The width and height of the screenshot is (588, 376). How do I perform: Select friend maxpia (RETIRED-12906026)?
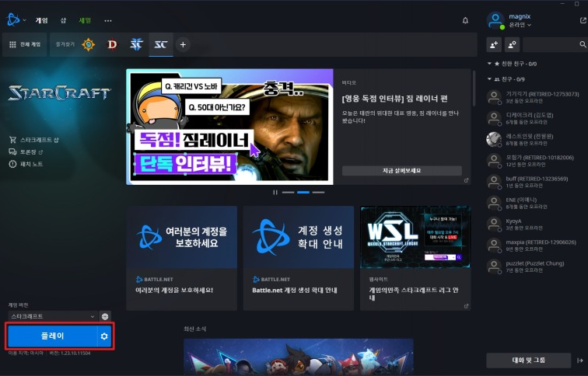coord(533,245)
